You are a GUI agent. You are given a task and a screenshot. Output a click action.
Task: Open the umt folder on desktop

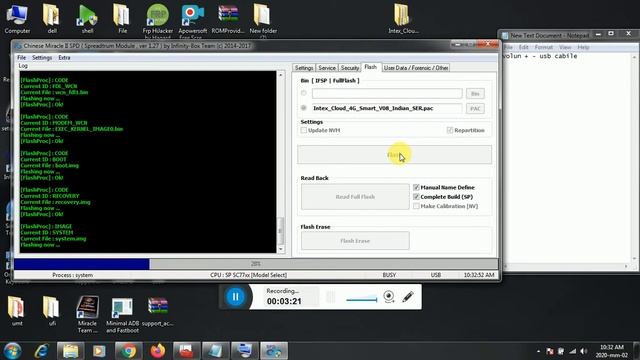pyautogui.click(x=17, y=310)
